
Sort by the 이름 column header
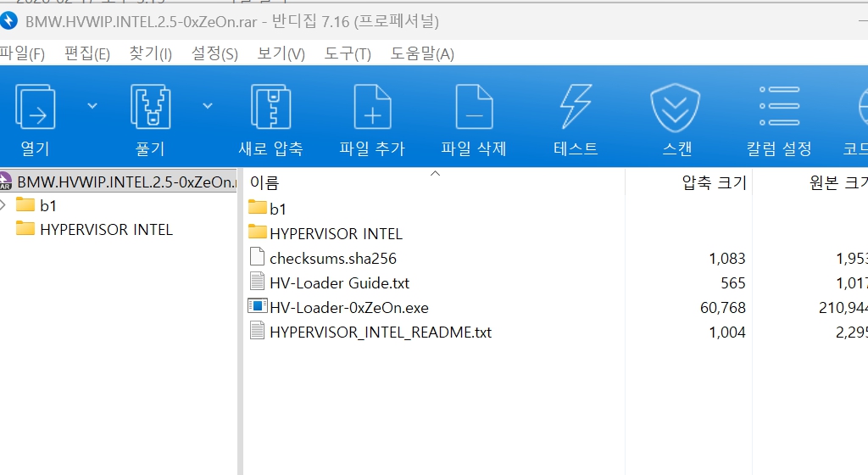pos(264,182)
